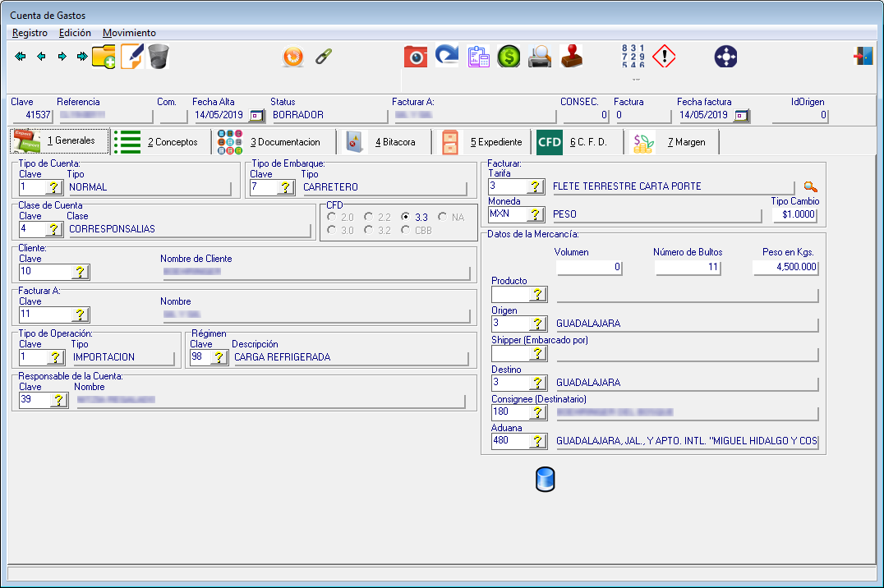Create new record folder icon
This screenshot has height=588, width=884.
[x=104, y=57]
